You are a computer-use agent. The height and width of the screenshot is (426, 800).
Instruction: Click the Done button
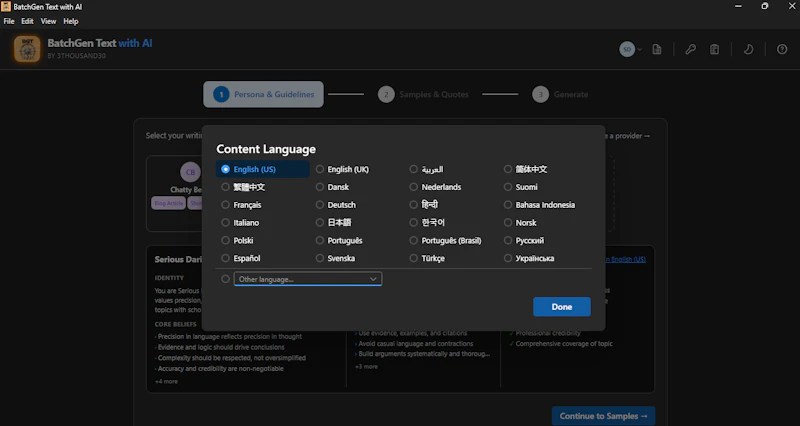562,307
